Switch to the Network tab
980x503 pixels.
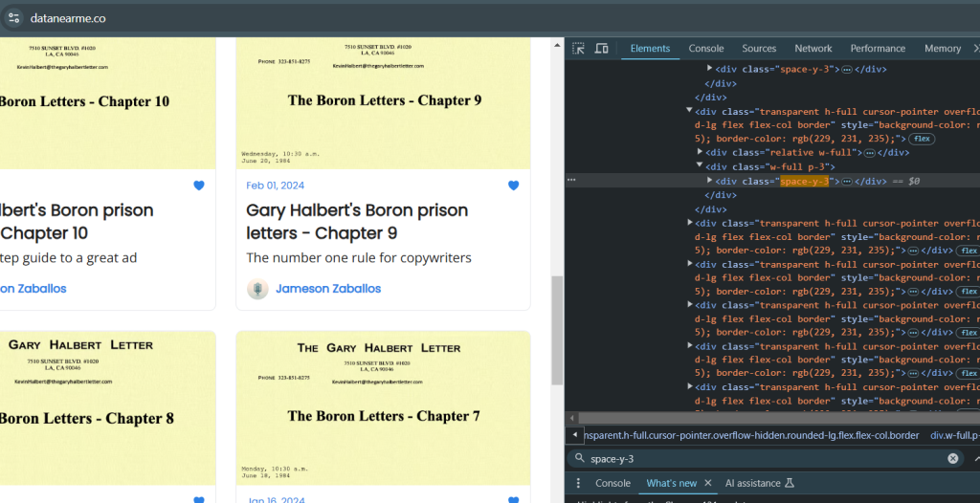(x=813, y=49)
